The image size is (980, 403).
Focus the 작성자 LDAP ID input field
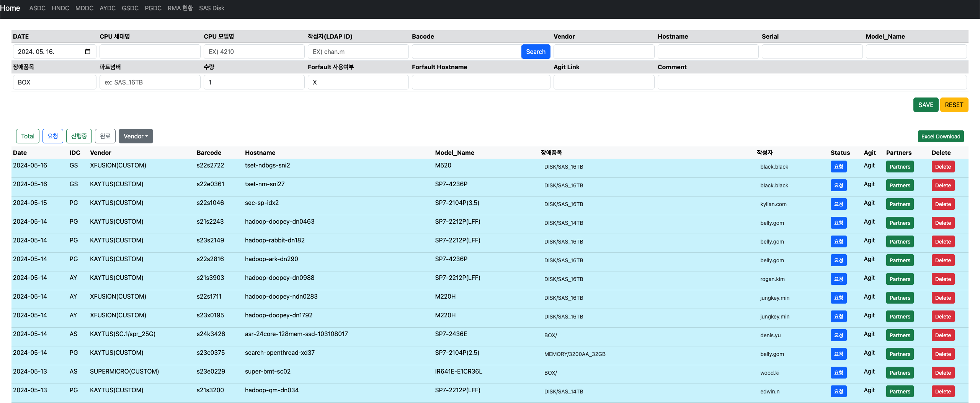[x=358, y=52]
